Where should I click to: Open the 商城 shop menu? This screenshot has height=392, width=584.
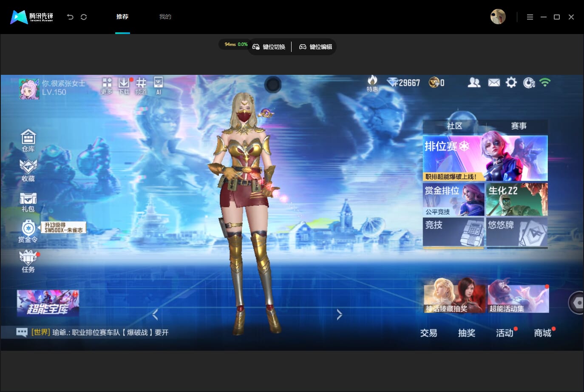click(x=543, y=333)
